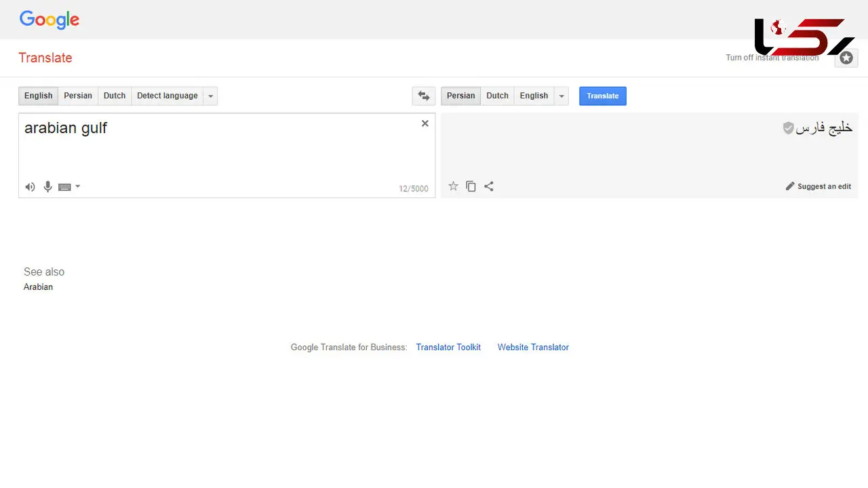This screenshot has width=868, height=488.
Task: Select Persian as source language
Action: click(x=78, y=96)
